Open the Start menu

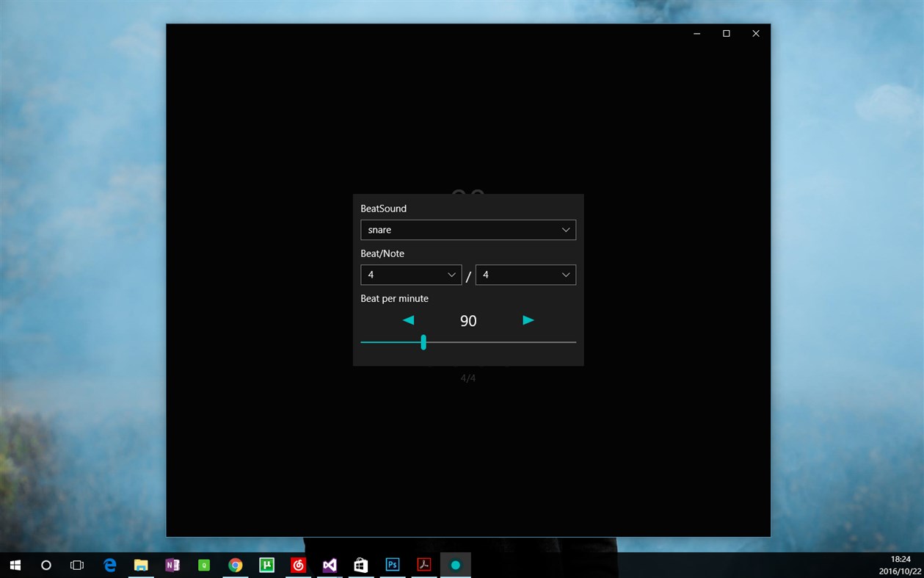coord(14,565)
